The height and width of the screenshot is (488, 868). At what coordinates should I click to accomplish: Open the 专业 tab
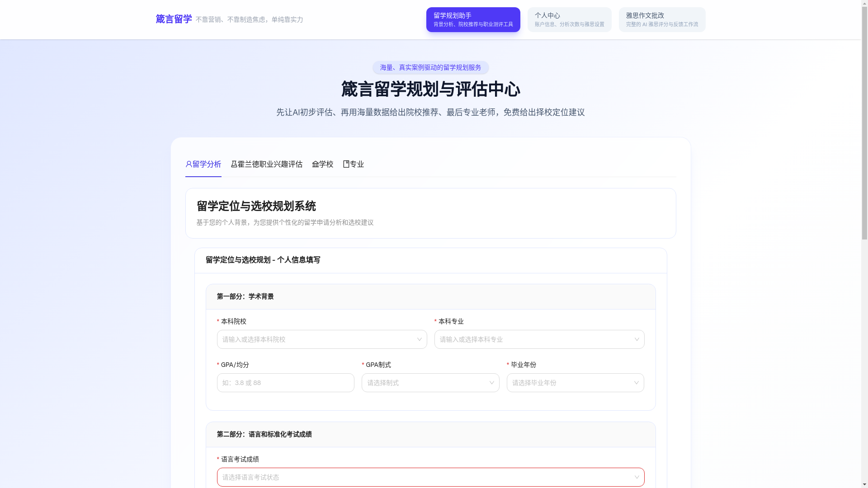(356, 164)
